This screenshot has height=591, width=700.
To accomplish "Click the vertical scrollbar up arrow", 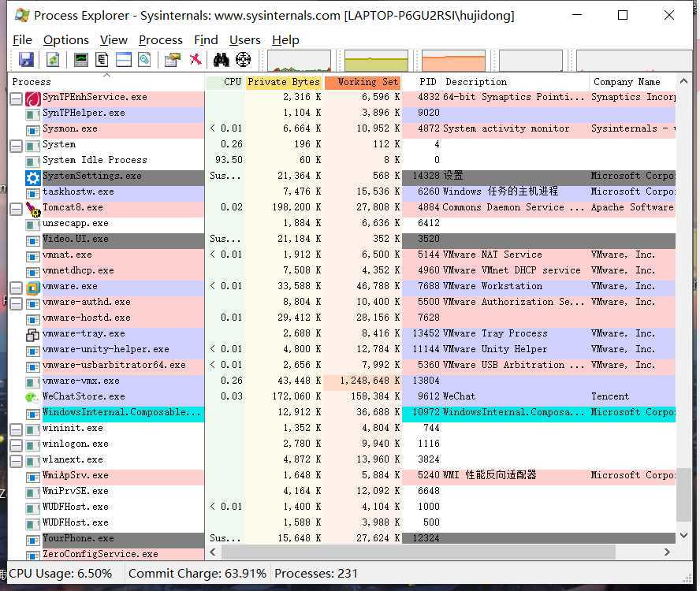I will (683, 81).
